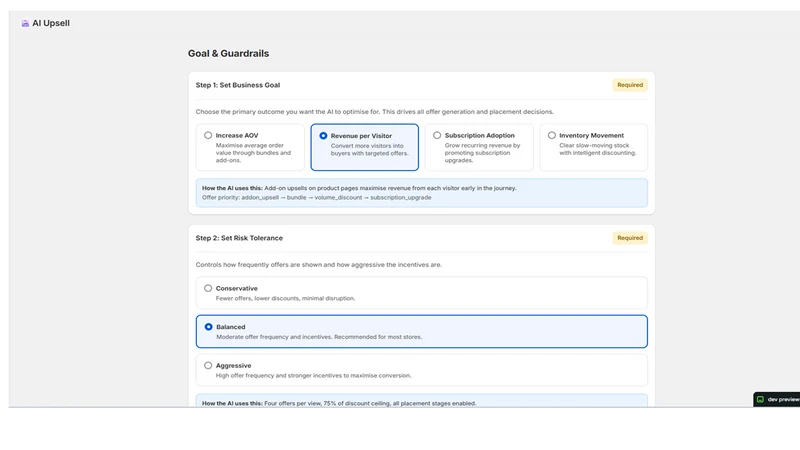Click the Offer priority line of text
This screenshot has height=450, width=800.
pos(316,197)
